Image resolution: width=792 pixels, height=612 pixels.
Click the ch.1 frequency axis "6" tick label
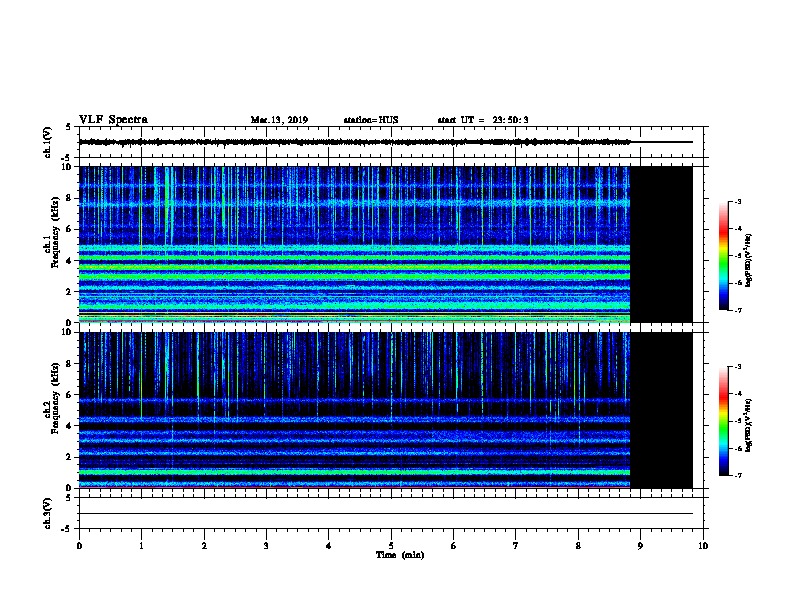point(71,229)
